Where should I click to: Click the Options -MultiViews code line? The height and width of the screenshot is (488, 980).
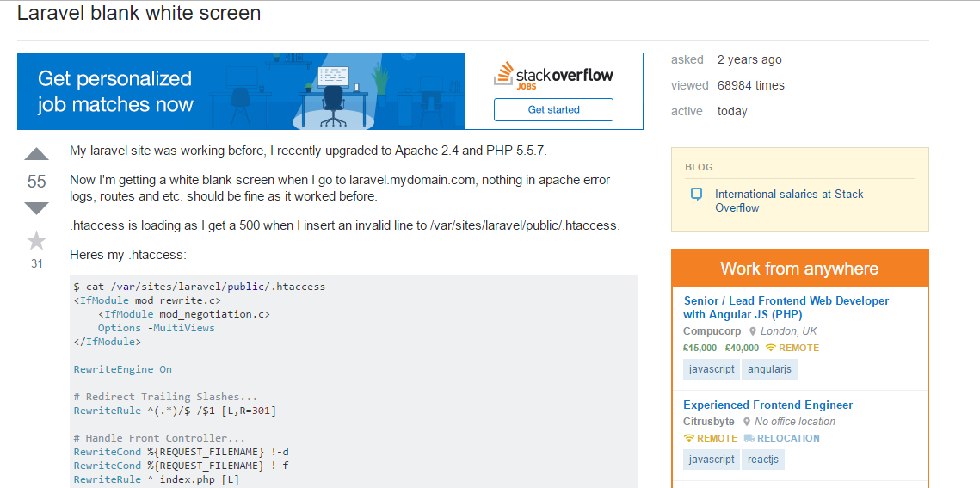[157, 328]
